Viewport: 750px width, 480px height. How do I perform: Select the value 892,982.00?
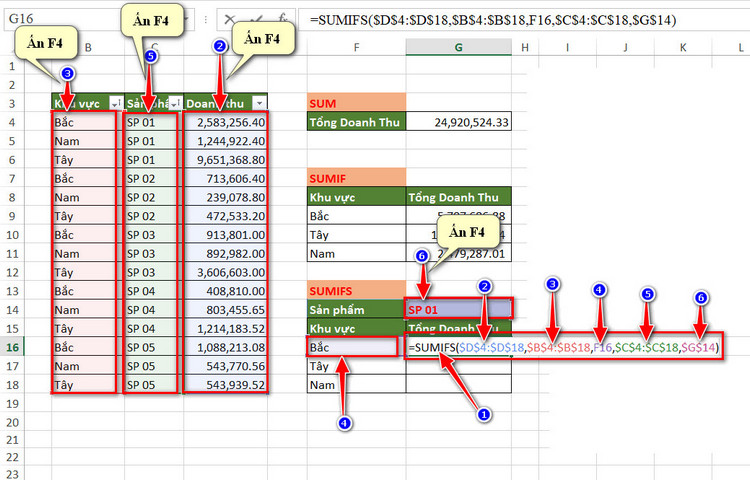(x=225, y=253)
